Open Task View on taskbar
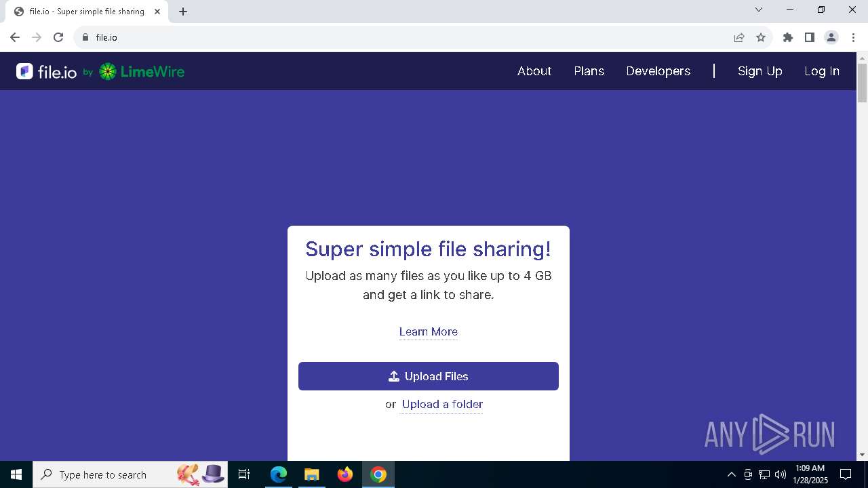 click(244, 474)
